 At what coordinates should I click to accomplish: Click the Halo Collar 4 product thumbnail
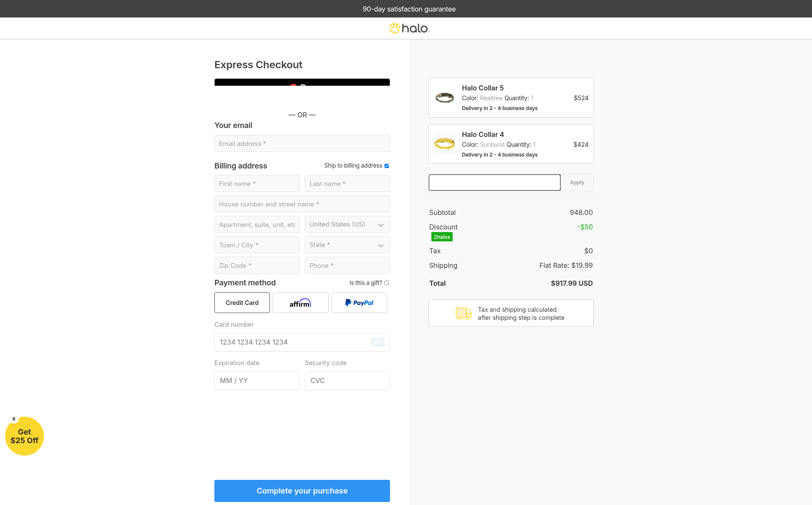[x=445, y=144]
